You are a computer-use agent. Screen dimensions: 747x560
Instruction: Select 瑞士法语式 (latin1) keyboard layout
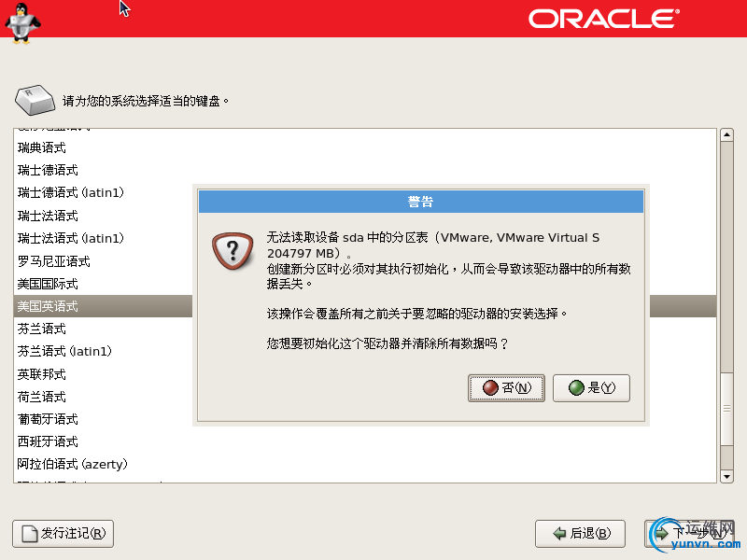(x=104, y=238)
